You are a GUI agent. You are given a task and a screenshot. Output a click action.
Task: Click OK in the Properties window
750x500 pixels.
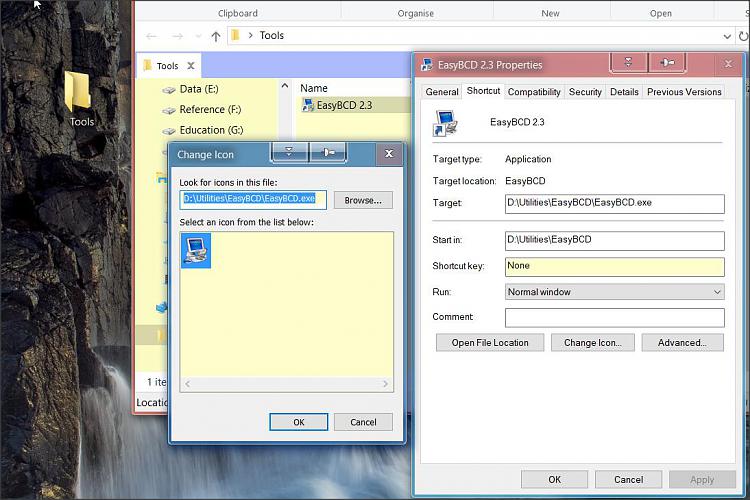(x=554, y=479)
